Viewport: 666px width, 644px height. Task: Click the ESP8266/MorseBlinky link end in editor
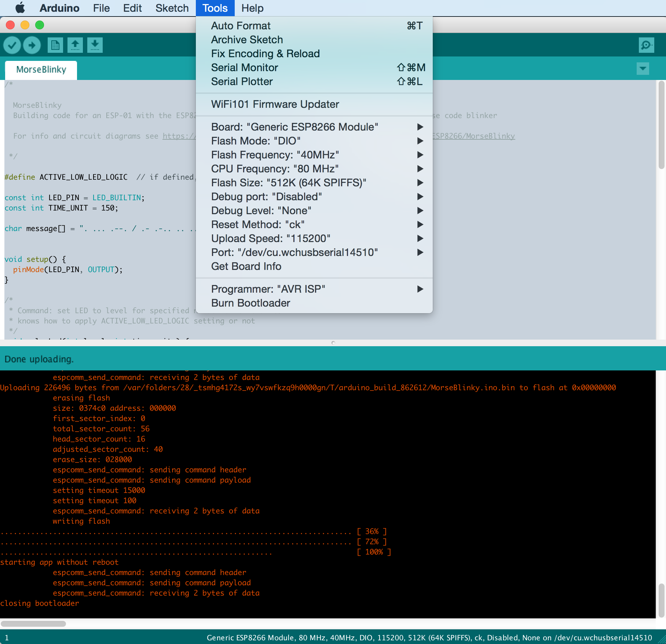(x=474, y=136)
